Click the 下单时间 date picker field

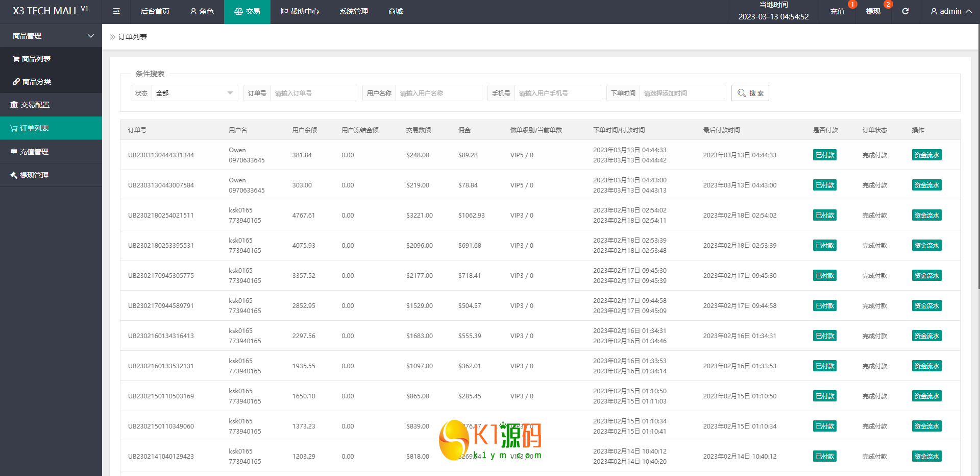point(682,93)
